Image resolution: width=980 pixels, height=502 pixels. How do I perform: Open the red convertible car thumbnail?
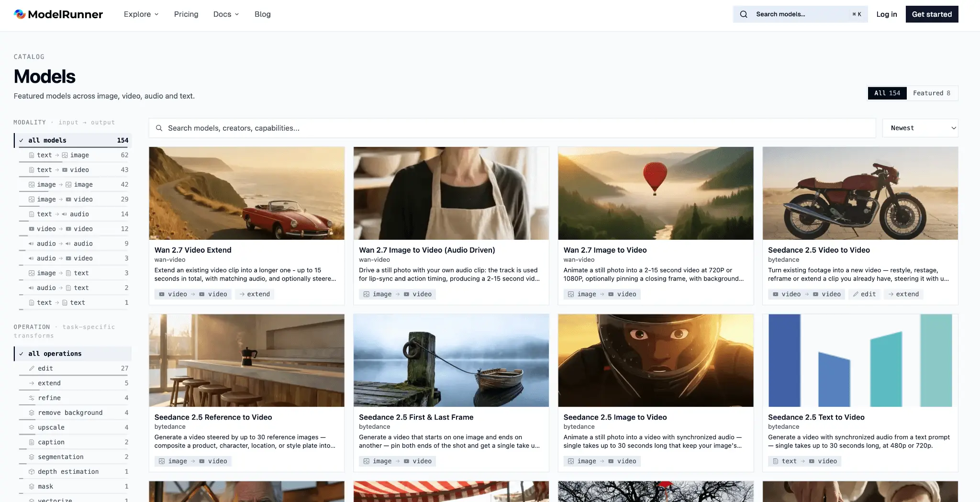247,193
